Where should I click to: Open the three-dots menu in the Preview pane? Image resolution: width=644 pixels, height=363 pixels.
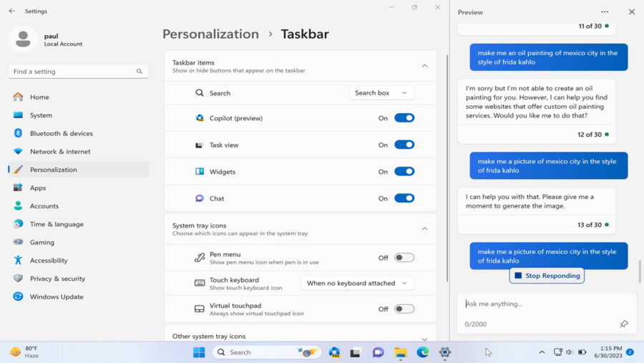[x=605, y=12]
